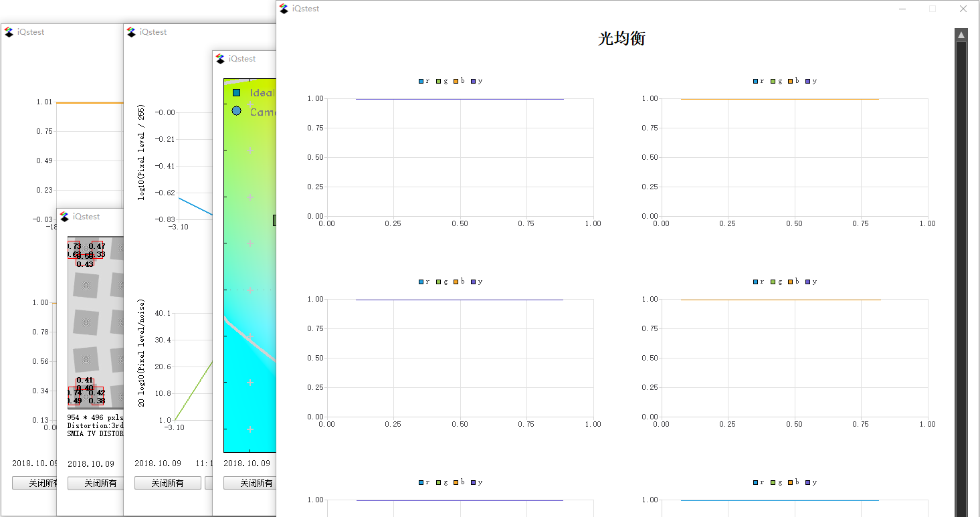Click the Camera circle legend marker
Image resolution: width=980 pixels, height=517 pixels.
[236, 111]
